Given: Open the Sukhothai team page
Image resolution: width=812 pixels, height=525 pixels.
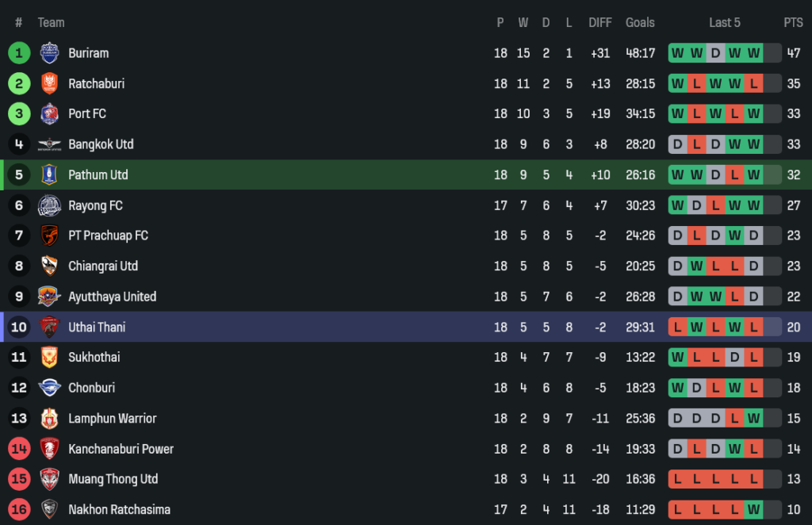Looking at the screenshot, I should [x=94, y=358].
